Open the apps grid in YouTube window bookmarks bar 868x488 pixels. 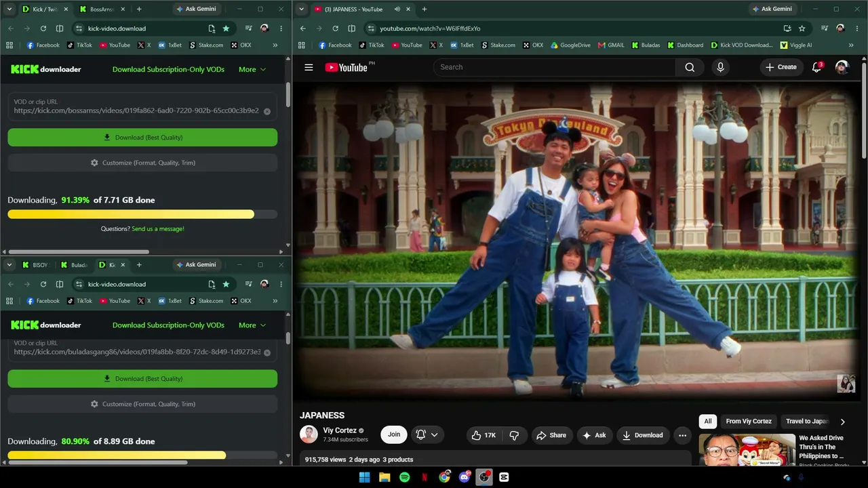point(302,45)
